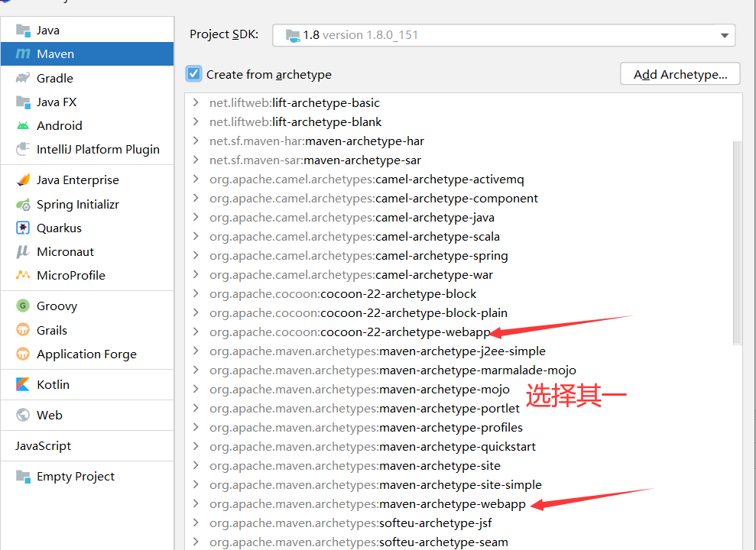Select maven-archetype-site row
The width and height of the screenshot is (756, 550).
(x=355, y=466)
